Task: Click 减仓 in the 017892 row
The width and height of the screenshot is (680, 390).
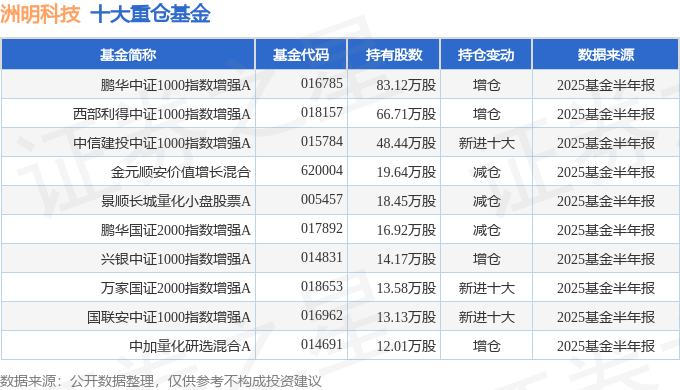Action: tap(487, 230)
